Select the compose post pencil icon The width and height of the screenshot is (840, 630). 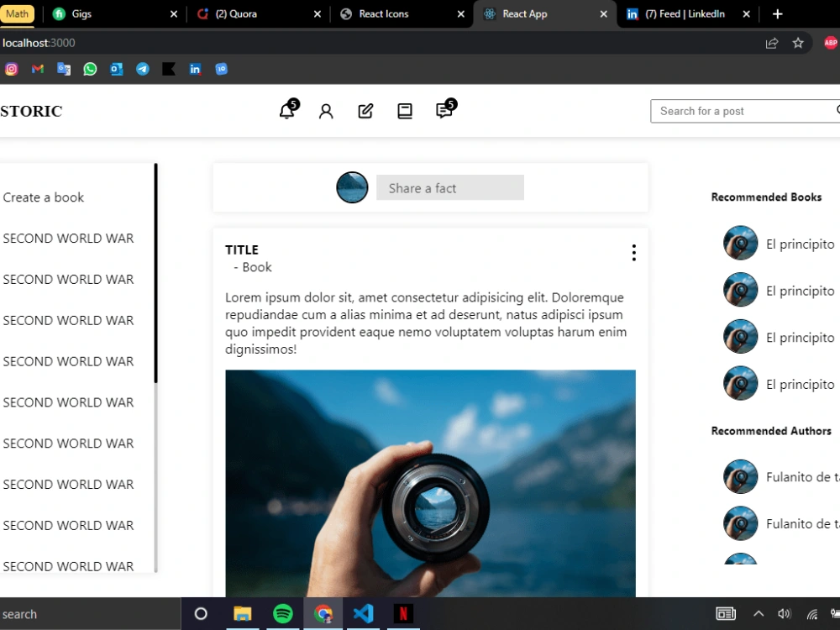coord(365,110)
